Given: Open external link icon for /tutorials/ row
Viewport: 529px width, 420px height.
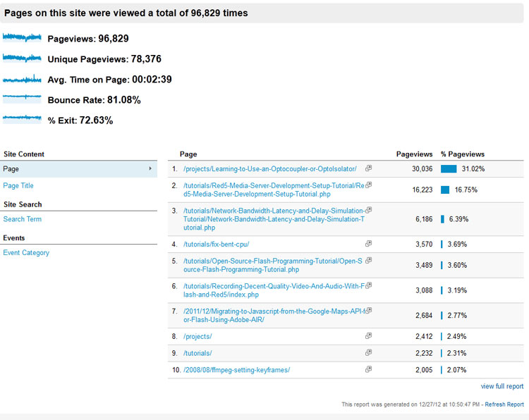Looking at the screenshot, I should 368,352.
